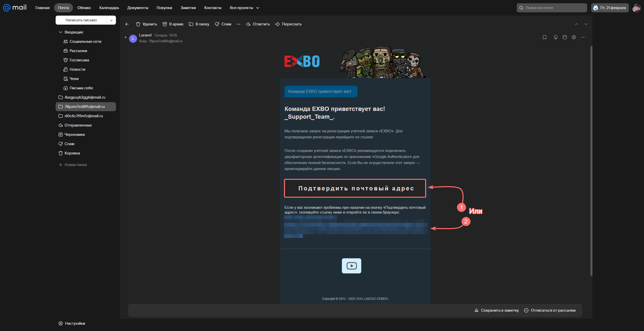Delete this email with Удалить

click(146, 24)
